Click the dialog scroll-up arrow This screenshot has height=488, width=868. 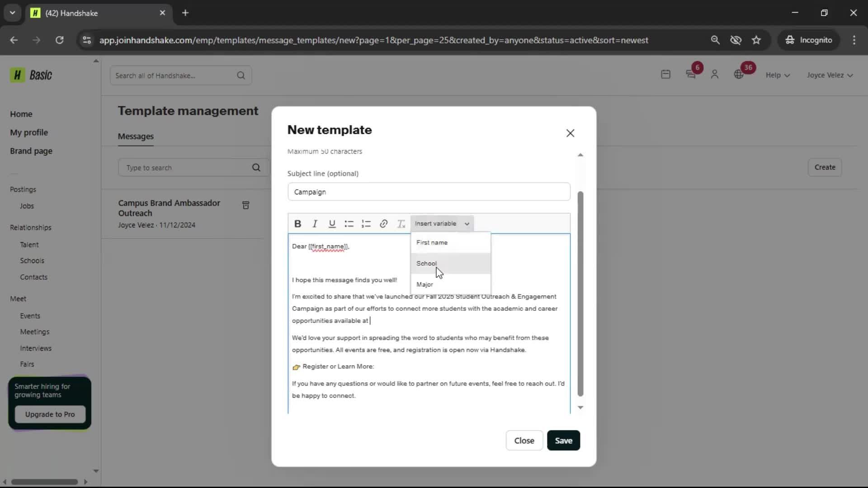point(580,155)
